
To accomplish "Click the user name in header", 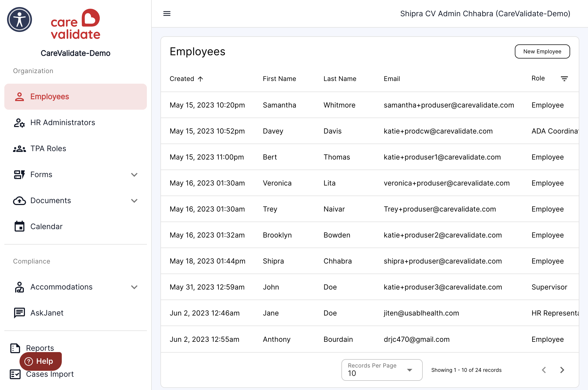I will (x=485, y=14).
